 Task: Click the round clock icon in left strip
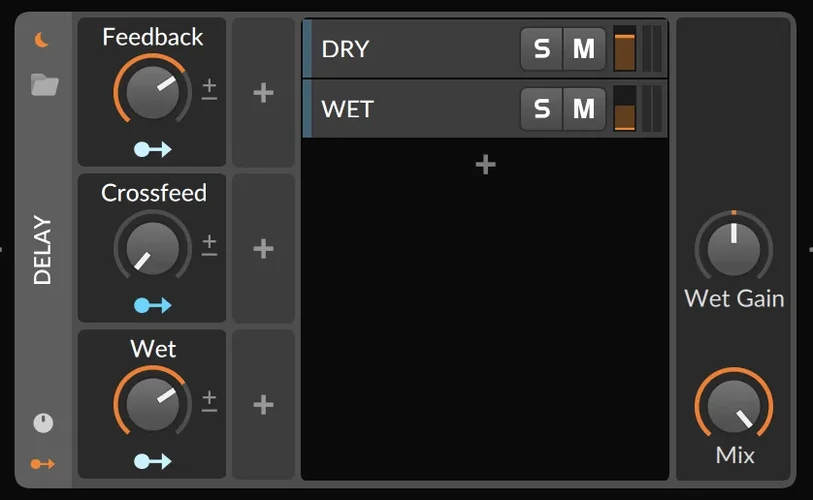tap(43, 423)
